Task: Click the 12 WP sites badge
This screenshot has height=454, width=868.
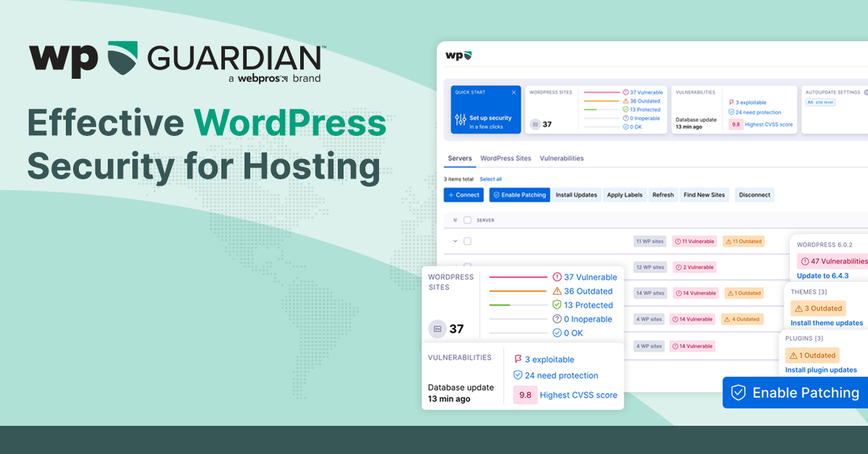Action: [650, 267]
